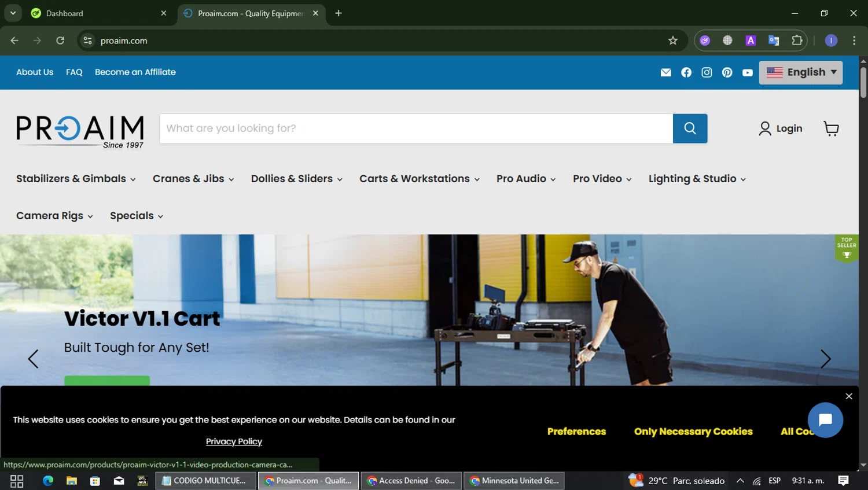
Task: Close the Dashboard tab
Action: point(164,13)
